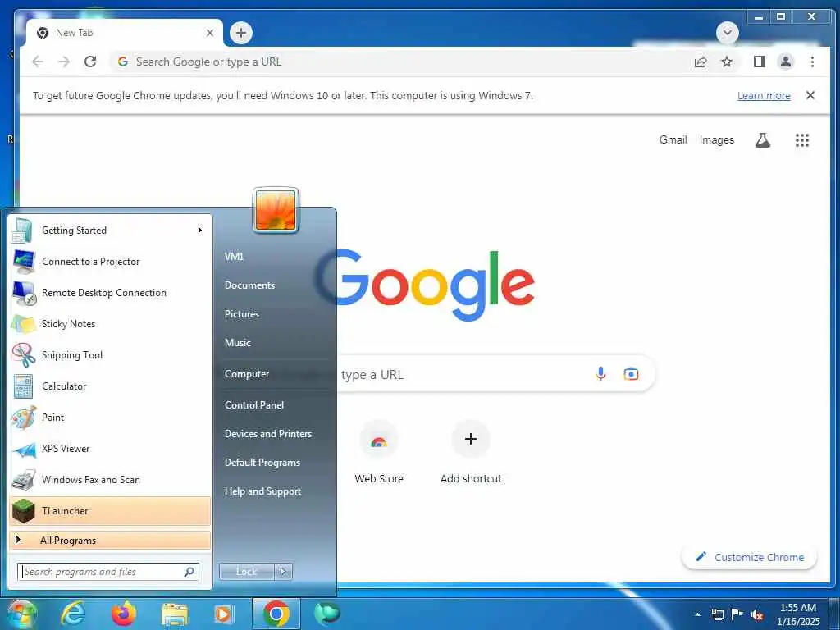Open Control Panel

(254, 405)
